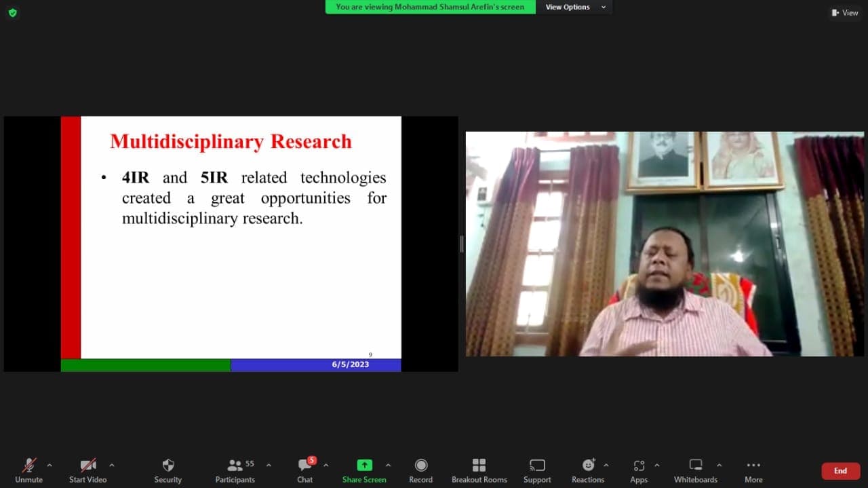868x488 pixels.
Task: Start recording the meeting
Action: coord(420,470)
